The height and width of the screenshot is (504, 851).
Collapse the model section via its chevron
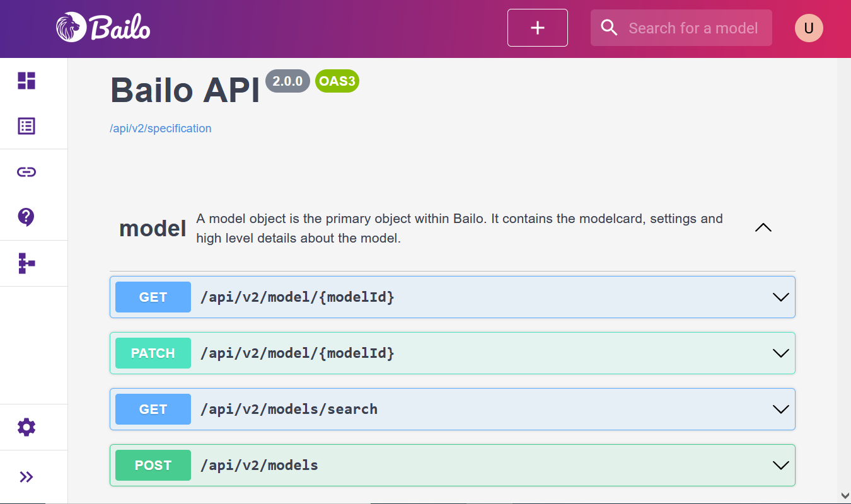pyautogui.click(x=763, y=227)
